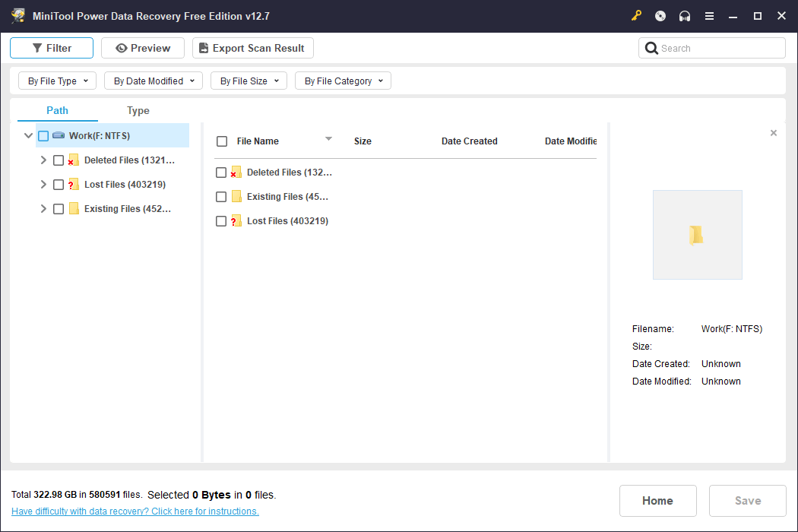Open the data recovery instructions link
The width and height of the screenshot is (798, 532).
coord(135,511)
